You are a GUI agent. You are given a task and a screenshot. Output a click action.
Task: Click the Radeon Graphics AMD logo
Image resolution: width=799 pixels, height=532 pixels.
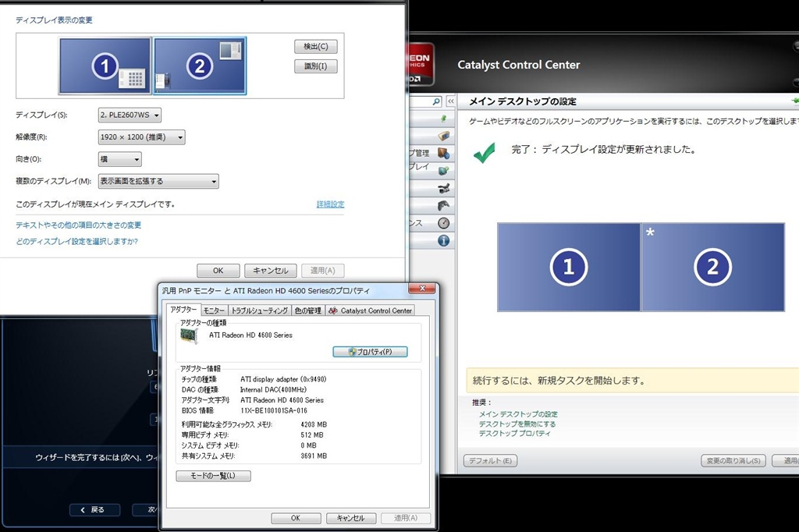[x=421, y=65]
